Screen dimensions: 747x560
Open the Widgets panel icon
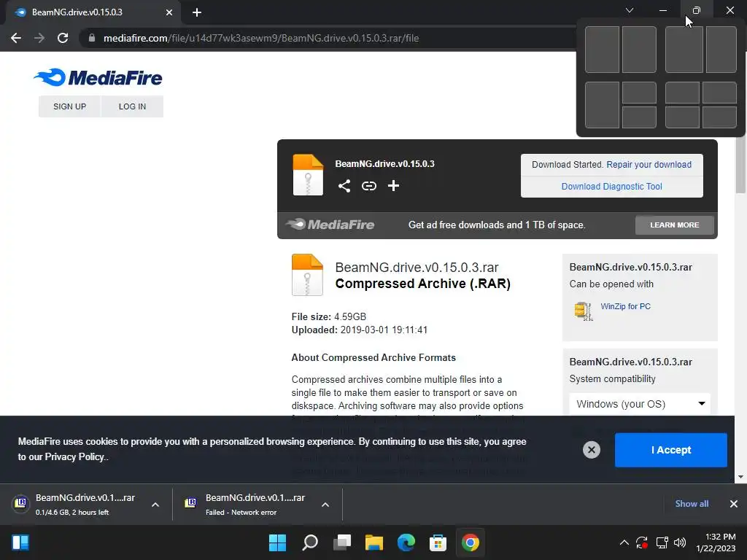point(20,542)
